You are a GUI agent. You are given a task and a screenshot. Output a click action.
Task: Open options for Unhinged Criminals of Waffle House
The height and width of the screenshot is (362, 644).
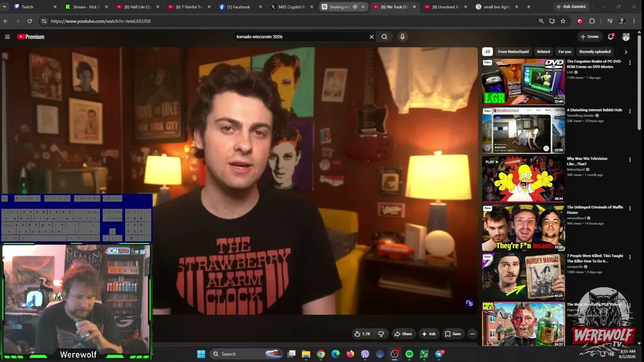(x=630, y=209)
